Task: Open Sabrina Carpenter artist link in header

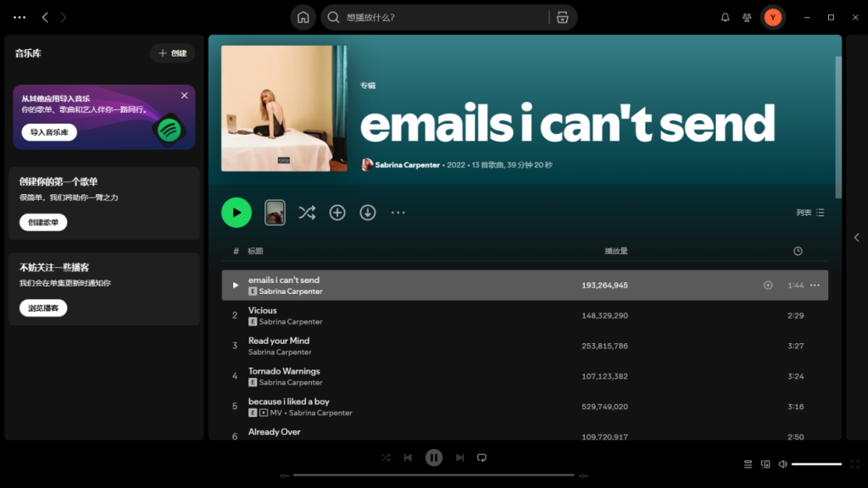Action: tap(407, 165)
